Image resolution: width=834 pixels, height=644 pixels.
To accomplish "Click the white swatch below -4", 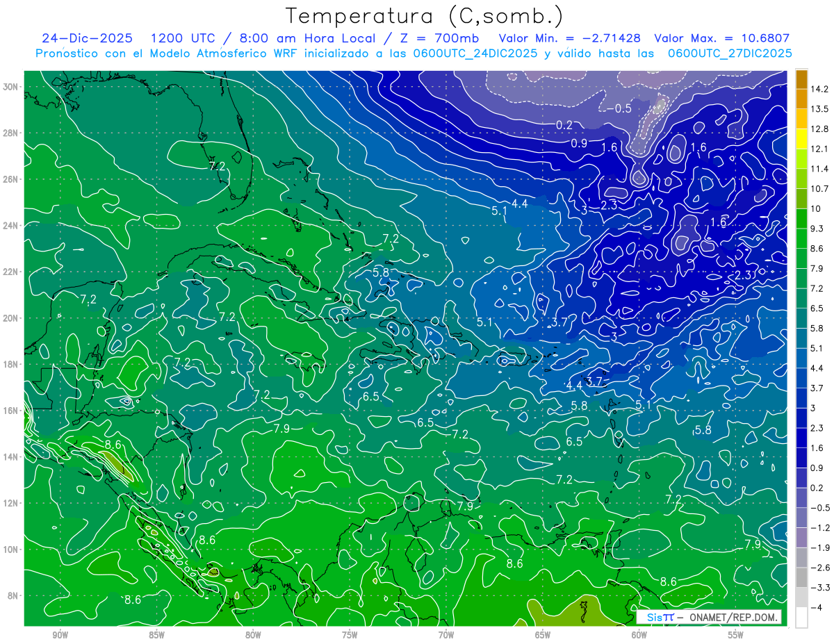I will [801, 618].
